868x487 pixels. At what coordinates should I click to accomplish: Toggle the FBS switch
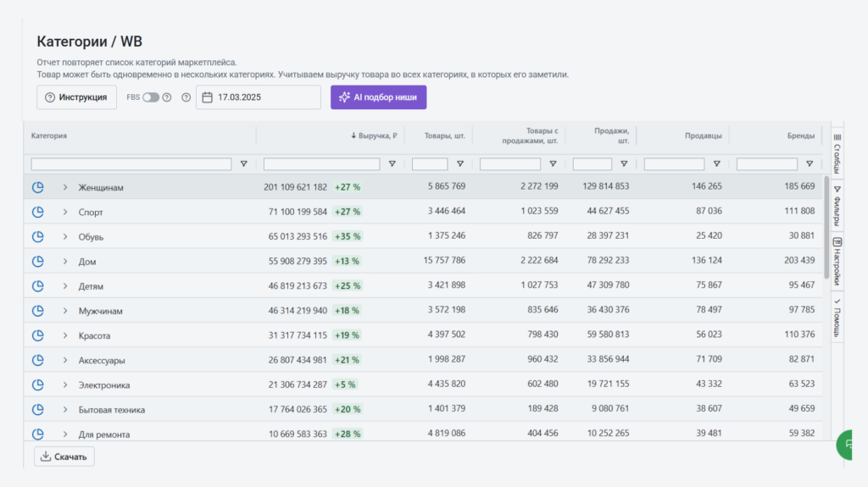[150, 97]
